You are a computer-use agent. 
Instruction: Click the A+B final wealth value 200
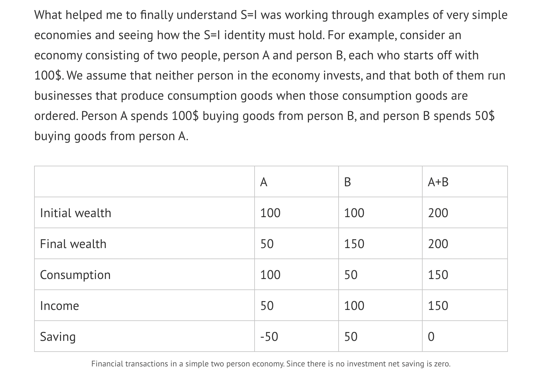pos(438,244)
